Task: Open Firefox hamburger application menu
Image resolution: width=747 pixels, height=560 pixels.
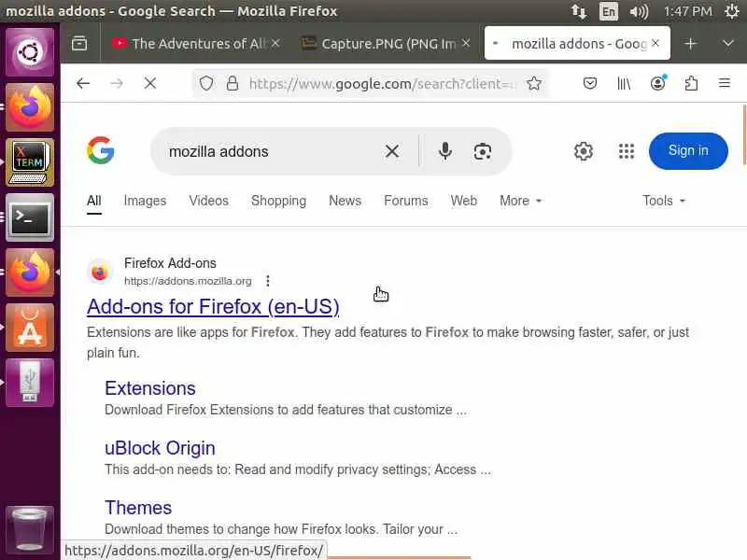Action: click(x=725, y=83)
